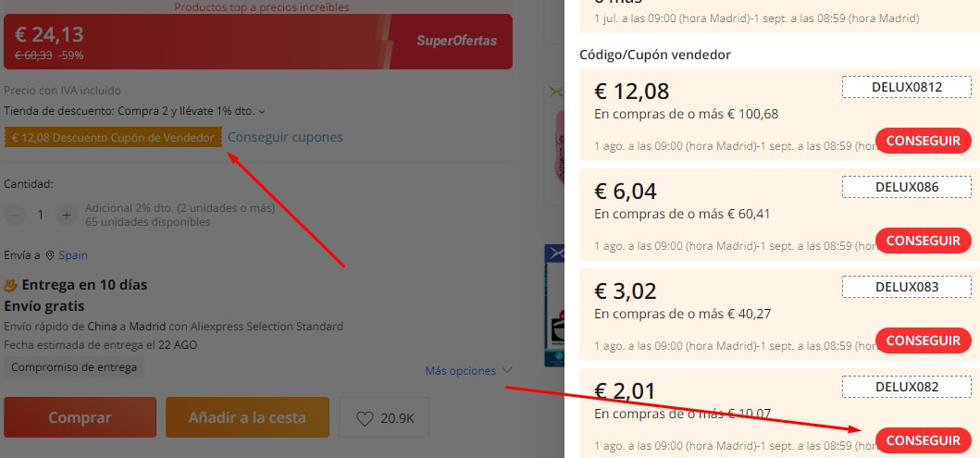The image size is (980, 458).
Task: Click the location pin icon by Spain
Action: [x=50, y=255]
